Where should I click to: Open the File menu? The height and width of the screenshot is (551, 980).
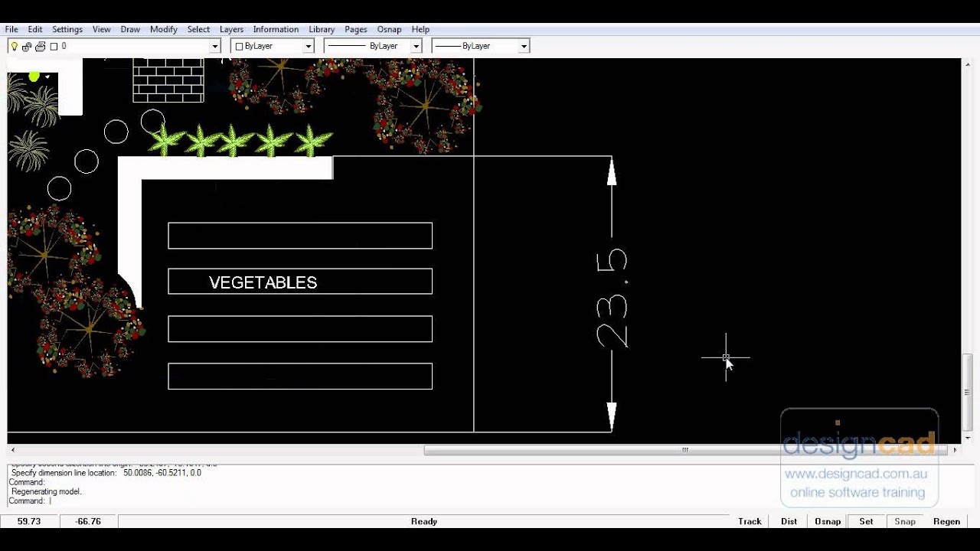(x=11, y=29)
